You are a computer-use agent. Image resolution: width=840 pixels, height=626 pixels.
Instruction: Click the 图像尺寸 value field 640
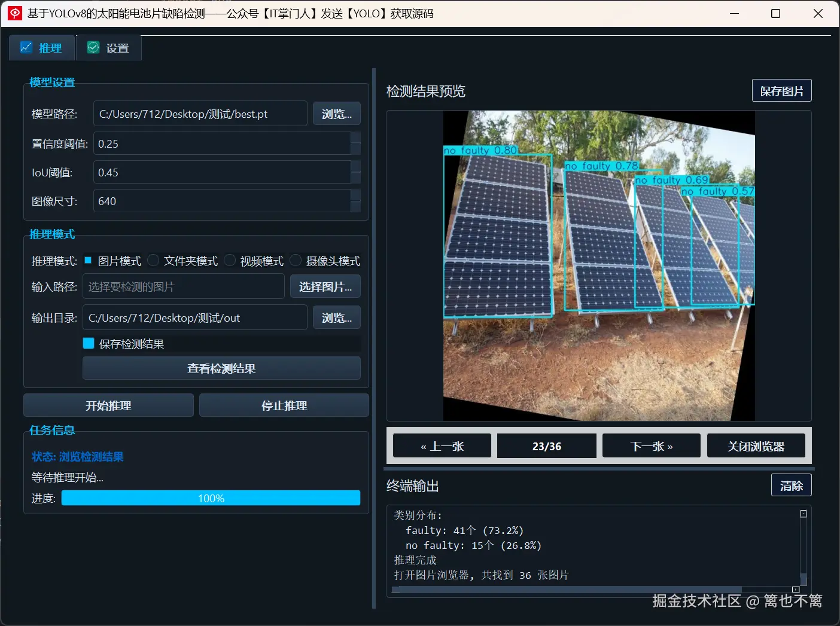click(x=222, y=201)
